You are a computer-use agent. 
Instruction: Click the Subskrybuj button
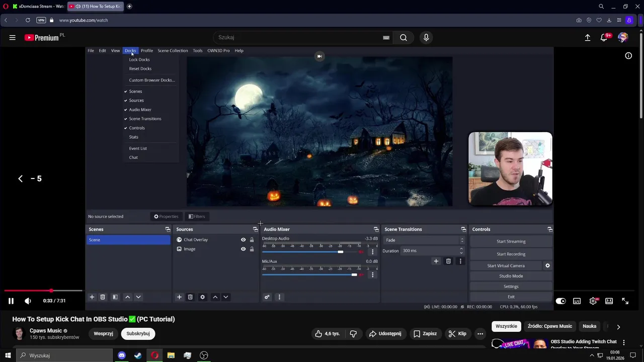pos(138,333)
